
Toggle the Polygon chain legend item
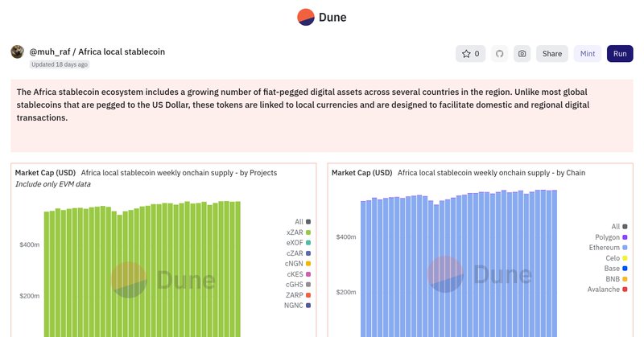(611, 237)
